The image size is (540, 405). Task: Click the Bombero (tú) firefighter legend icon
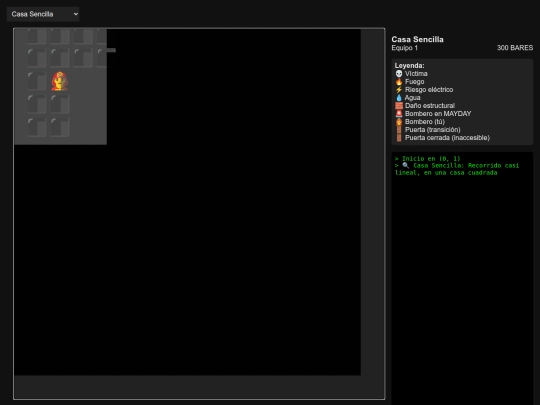(x=399, y=122)
